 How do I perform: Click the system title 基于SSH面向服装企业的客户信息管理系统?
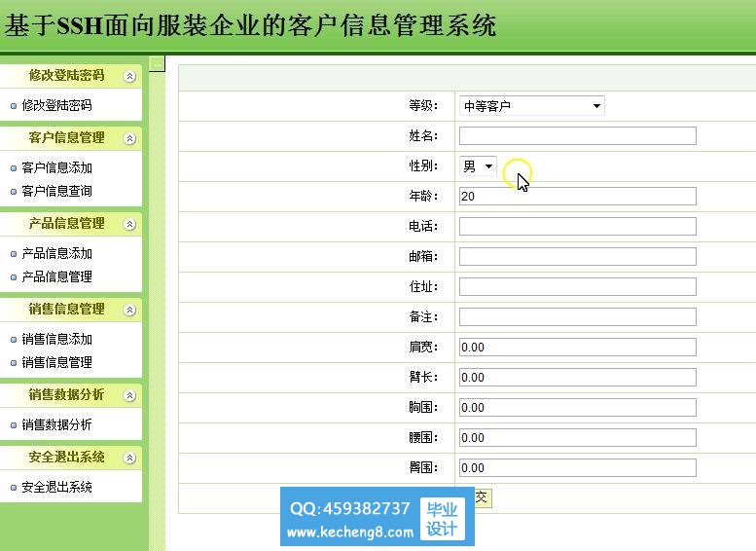tap(250, 25)
